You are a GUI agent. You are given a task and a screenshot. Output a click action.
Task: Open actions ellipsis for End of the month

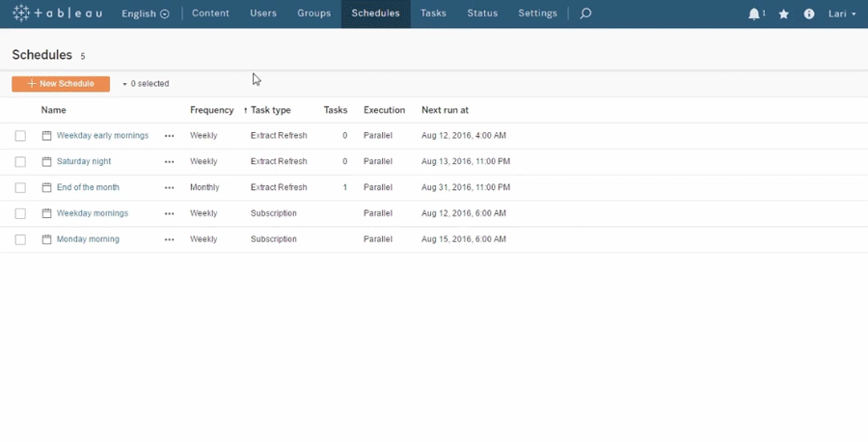tap(170, 187)
